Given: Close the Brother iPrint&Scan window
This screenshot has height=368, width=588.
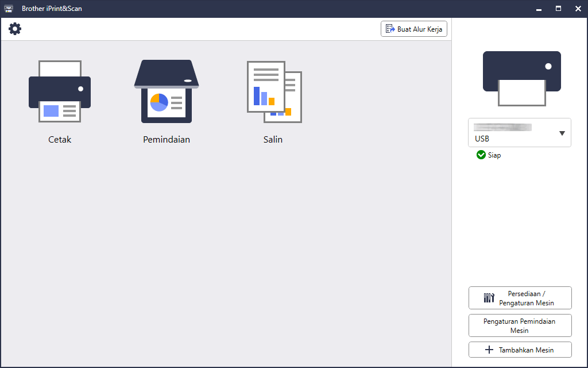Looking at the screenshot, I should point(578,9).
